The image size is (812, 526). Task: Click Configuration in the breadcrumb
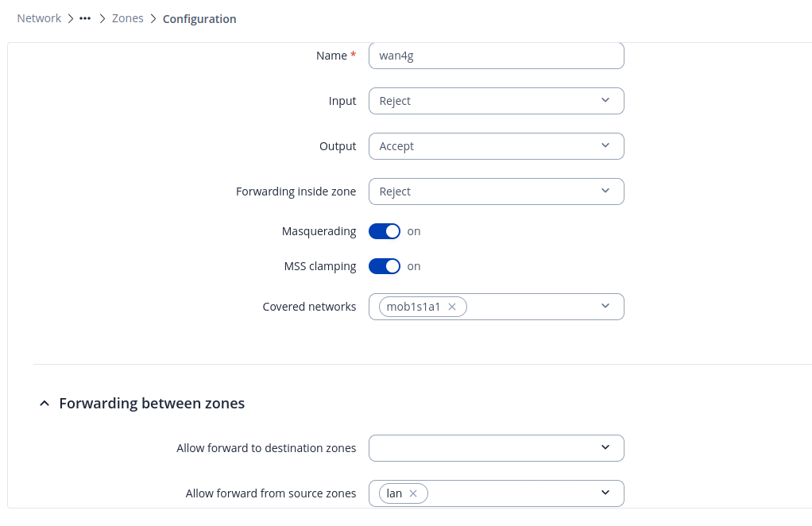click(199, 19)
